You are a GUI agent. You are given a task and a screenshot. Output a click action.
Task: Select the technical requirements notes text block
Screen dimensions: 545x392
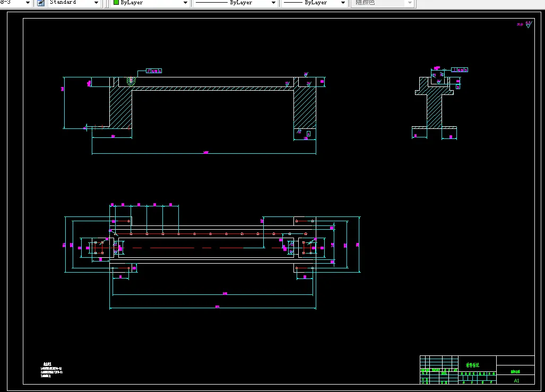(51, 370)
